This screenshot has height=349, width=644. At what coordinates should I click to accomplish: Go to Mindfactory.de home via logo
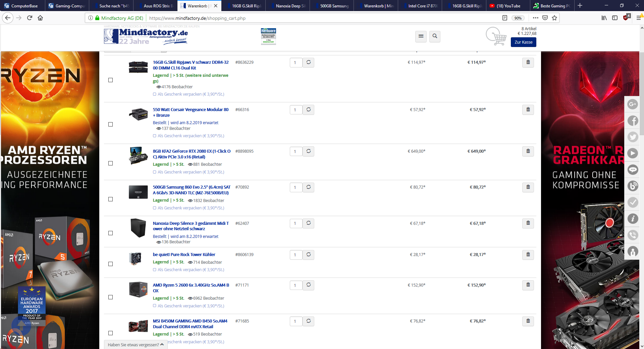(146, 36)
